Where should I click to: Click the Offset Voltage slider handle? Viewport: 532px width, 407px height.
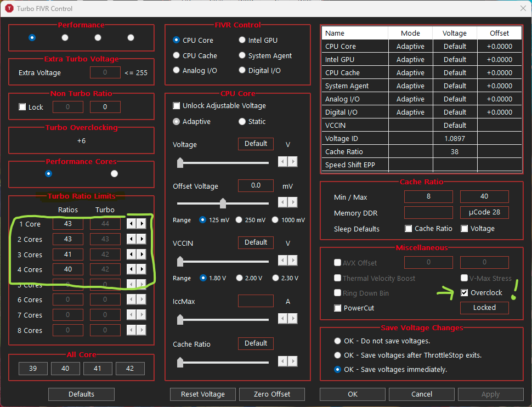[x=223, y=203]
